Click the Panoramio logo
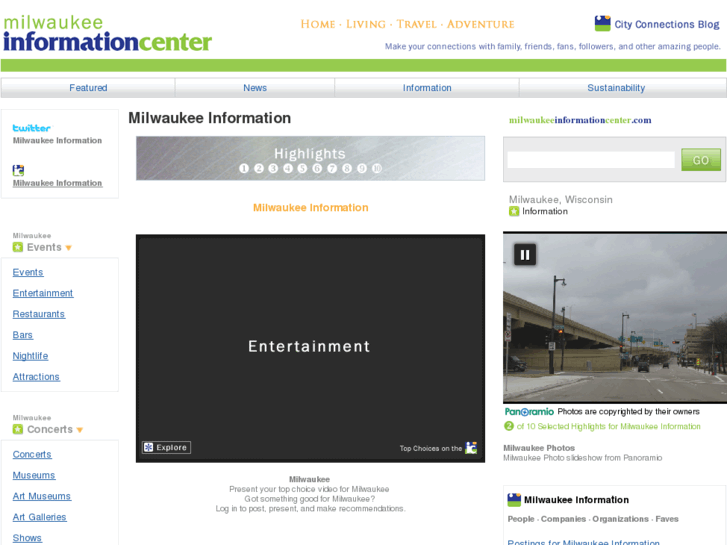 (529, 412)
